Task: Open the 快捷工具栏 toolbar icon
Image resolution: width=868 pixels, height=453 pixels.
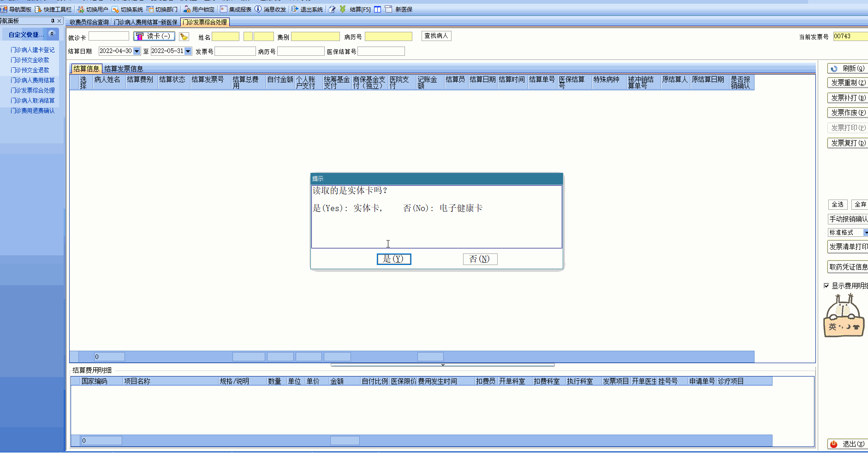Action: [x=38, y=9]
